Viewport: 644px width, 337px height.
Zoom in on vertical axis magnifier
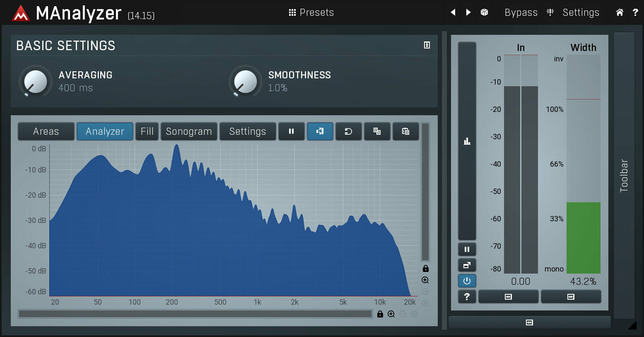[x=425, y=280]
